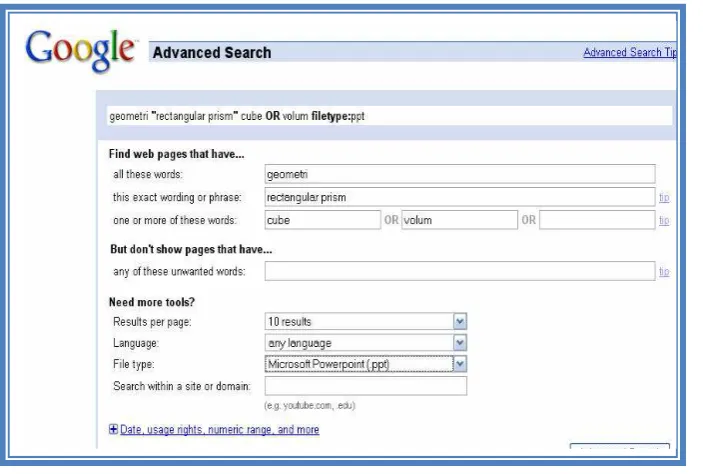This screenshot has height=474, width=703.
Task: Click the 'one or more of these words:' label
Action: (175, 220)
